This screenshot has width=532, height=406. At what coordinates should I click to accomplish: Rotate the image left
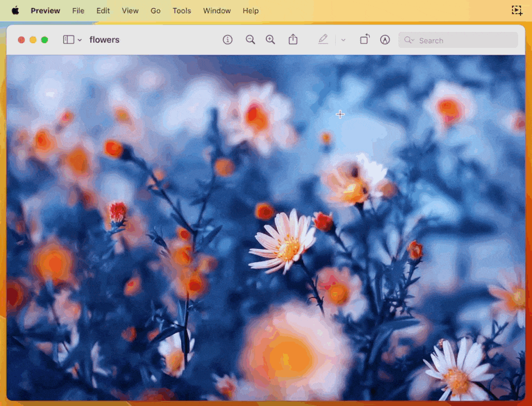[x=365, y=39]
